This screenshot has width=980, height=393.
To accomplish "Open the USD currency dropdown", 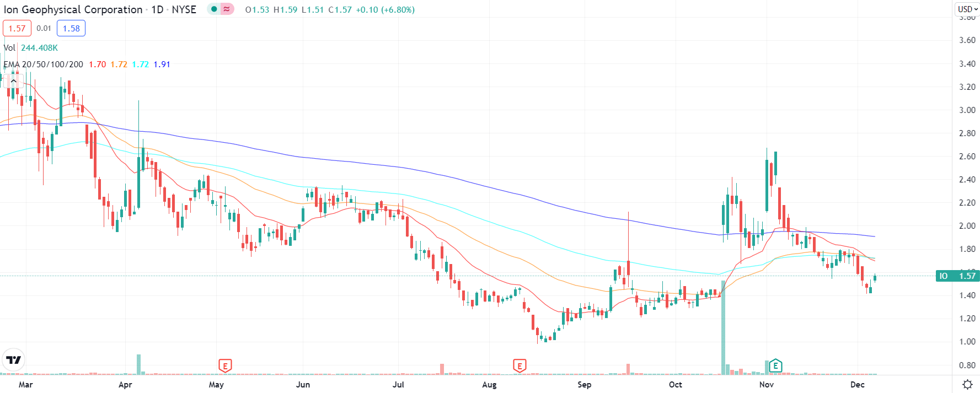I will 967,9.
